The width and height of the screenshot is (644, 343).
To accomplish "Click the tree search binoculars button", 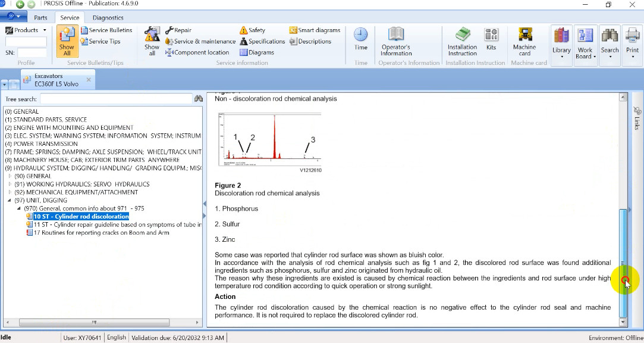I will 199,99.
